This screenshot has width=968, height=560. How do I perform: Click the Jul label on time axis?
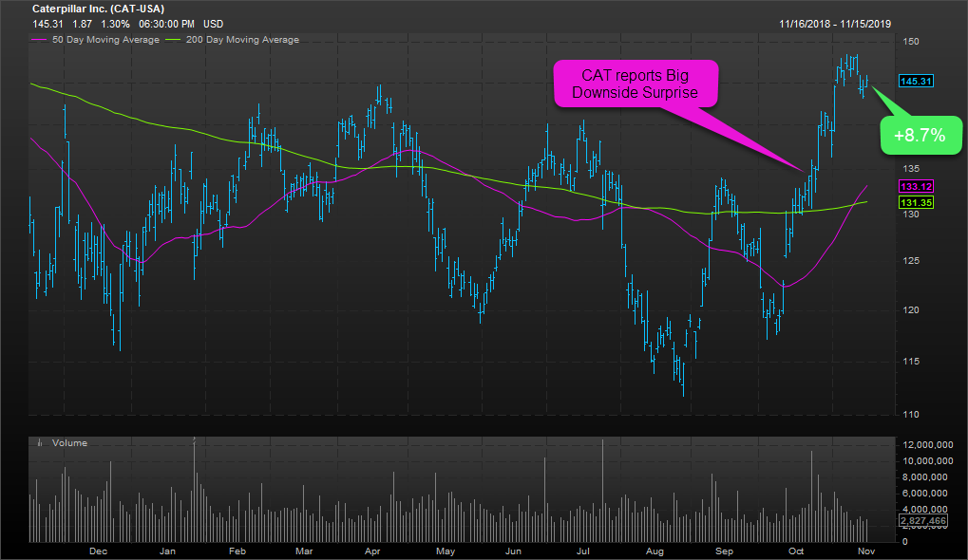click(x=582, y=551)
